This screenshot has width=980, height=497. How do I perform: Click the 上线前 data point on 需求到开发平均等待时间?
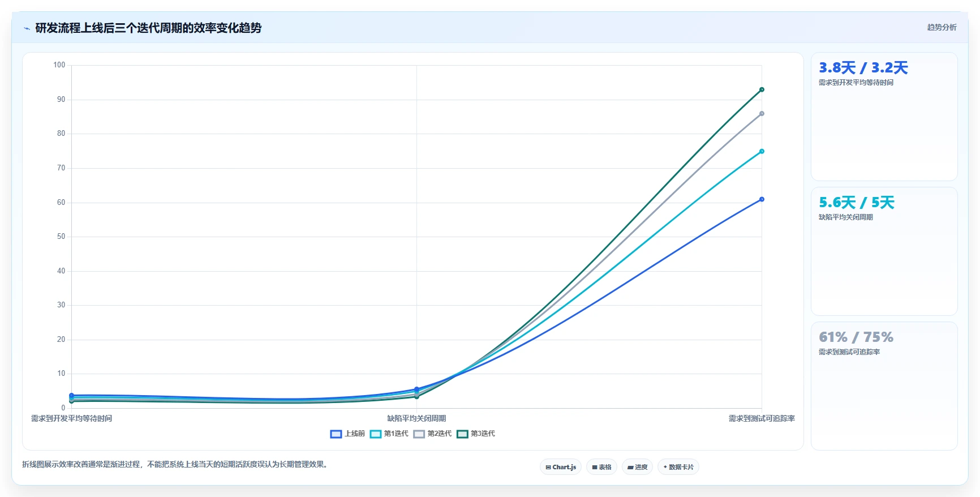[x=71, y=395]
